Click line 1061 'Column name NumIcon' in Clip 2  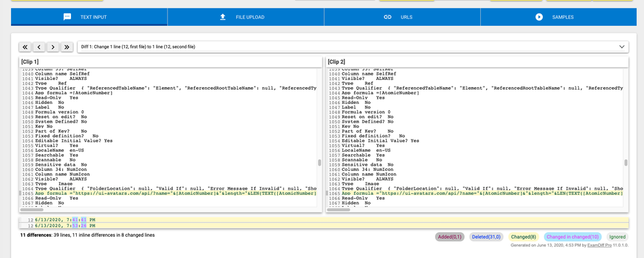point(369,174)
